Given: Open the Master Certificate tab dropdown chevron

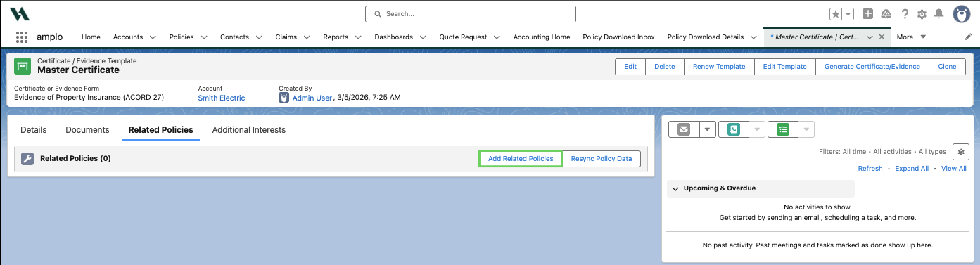Looking at the screenshot, I should pos(870,37).
